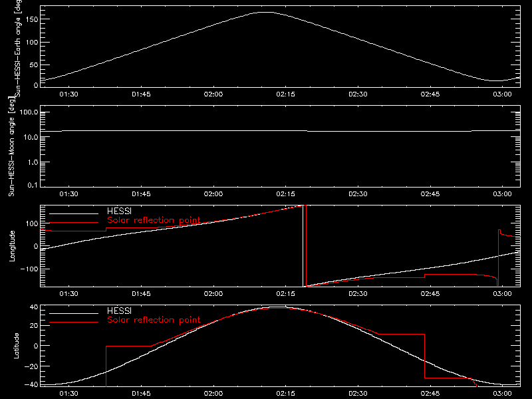
Task: Select Solar reflection point legend in Longitude plot
Action: pos(154,220)
